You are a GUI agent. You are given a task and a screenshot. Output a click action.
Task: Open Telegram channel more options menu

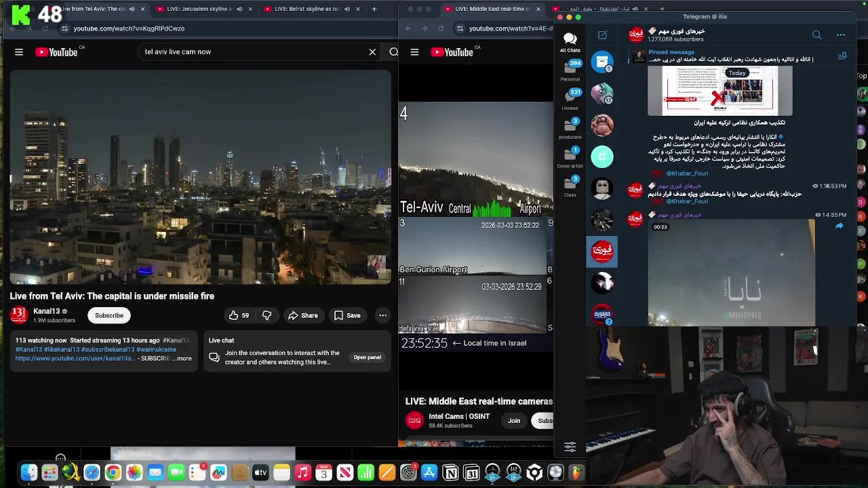click(841, 35)
